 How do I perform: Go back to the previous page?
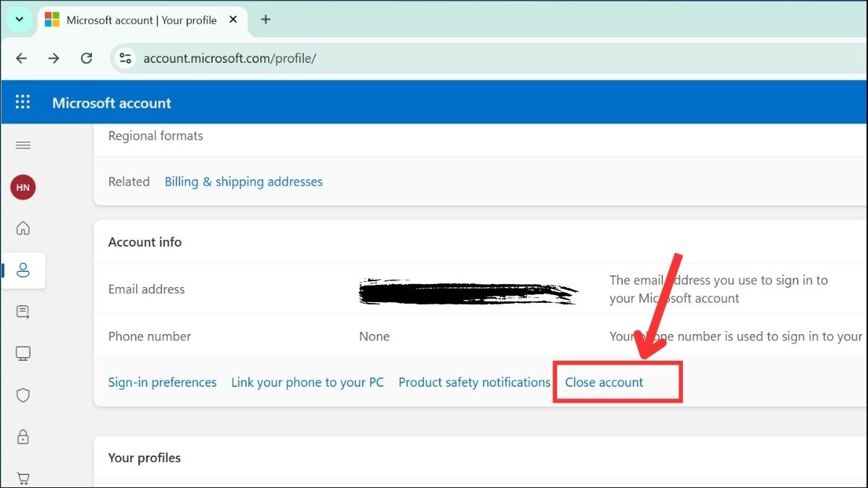[22, 59]
